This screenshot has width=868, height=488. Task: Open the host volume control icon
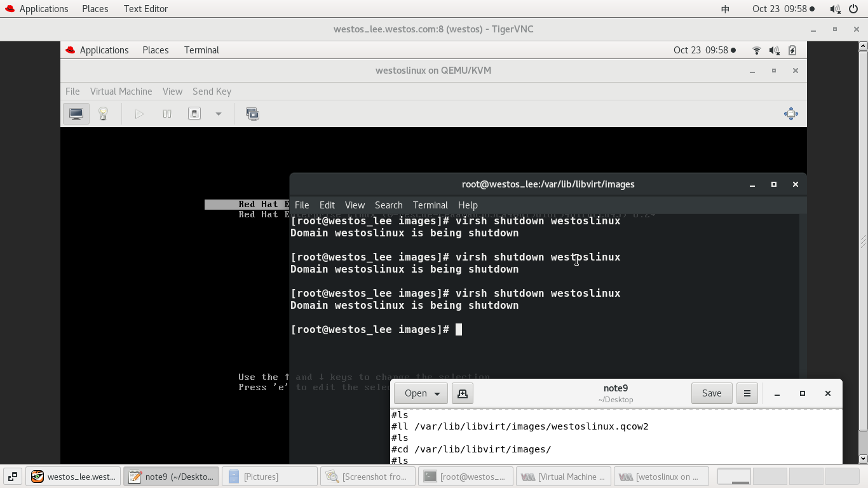835,9
